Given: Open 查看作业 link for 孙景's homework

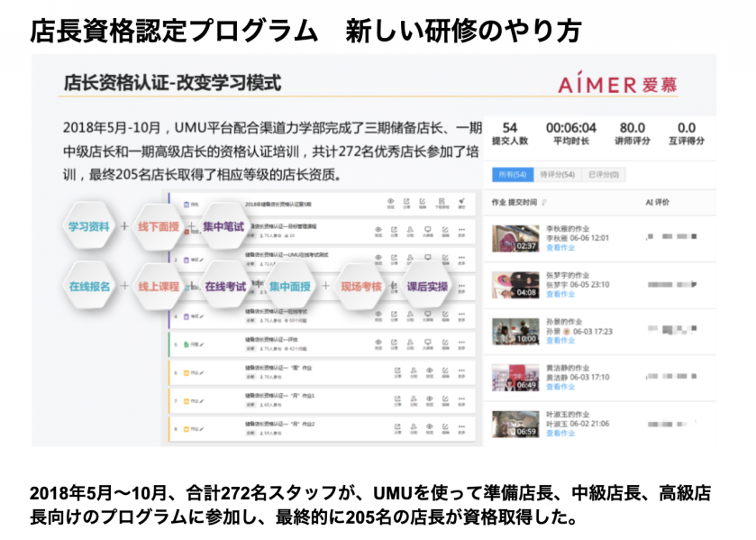Looking at the screenshot, I should click(x=560, y=340).
